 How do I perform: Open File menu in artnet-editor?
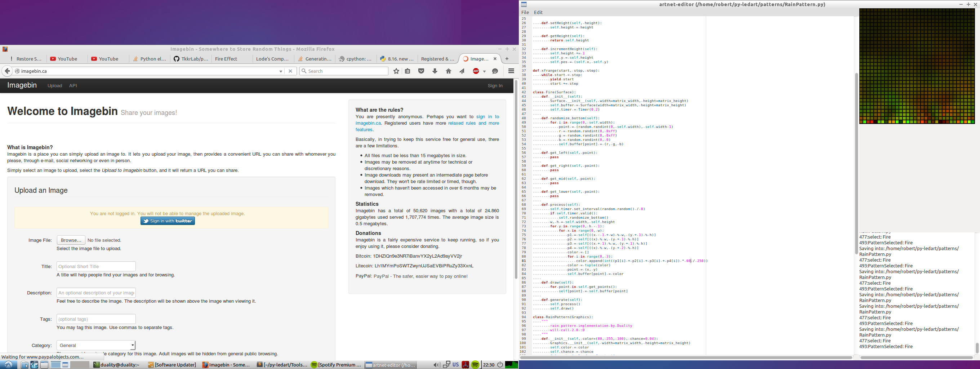tap(525, 13)
